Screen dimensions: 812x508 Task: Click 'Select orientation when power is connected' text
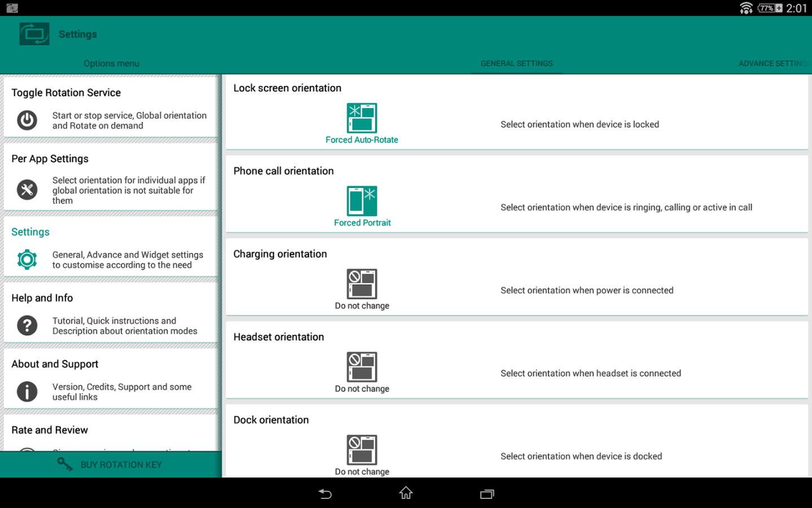click(587, 290)
